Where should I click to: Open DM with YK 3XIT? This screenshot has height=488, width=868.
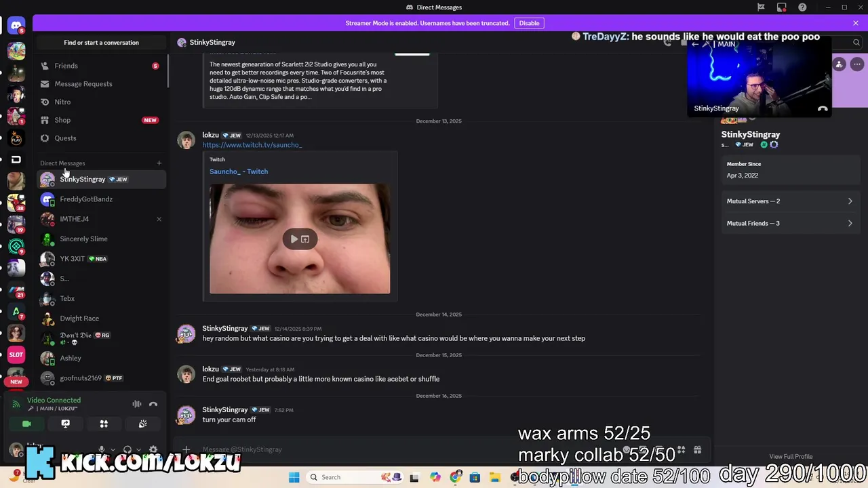[x=100, y=259]
